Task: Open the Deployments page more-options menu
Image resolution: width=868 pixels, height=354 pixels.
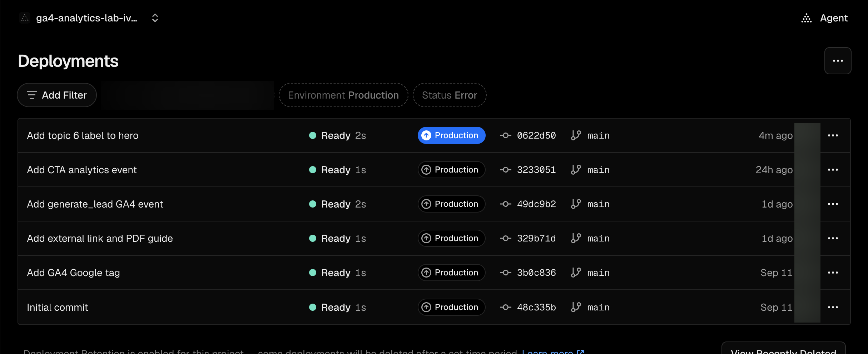Action: [x=838, y=61]
